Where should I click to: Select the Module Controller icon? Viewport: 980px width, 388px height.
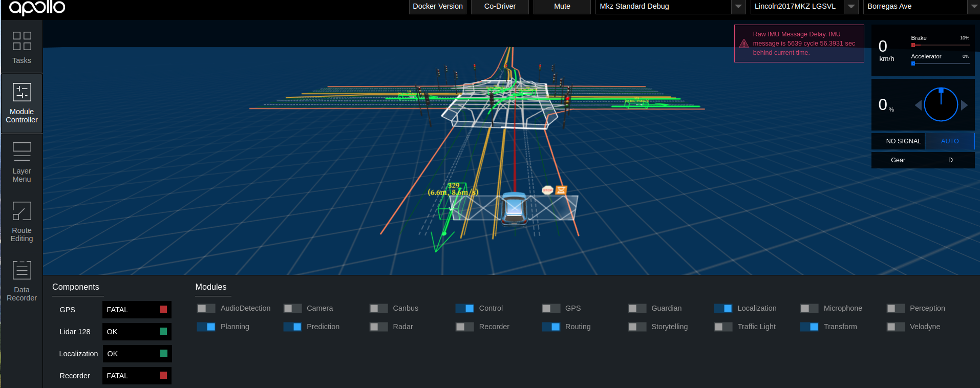22,92
